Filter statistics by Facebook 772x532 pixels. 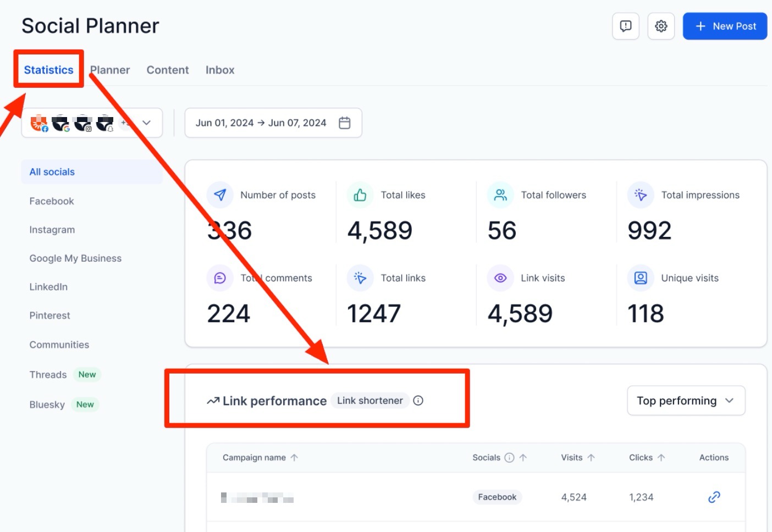click(52, 201)
